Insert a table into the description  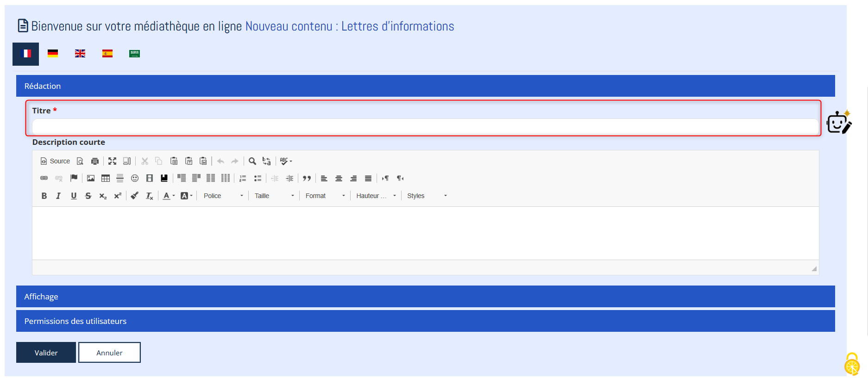[x=106, y=178]
